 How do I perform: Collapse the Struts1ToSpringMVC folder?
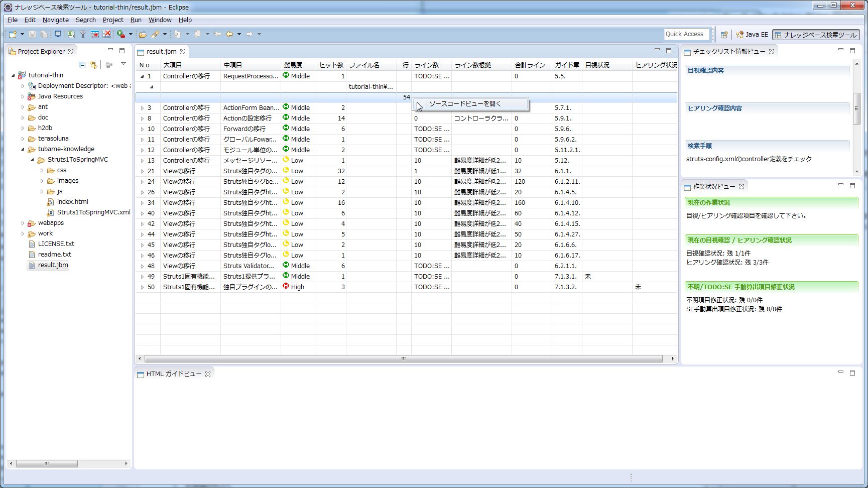[32, 160]
